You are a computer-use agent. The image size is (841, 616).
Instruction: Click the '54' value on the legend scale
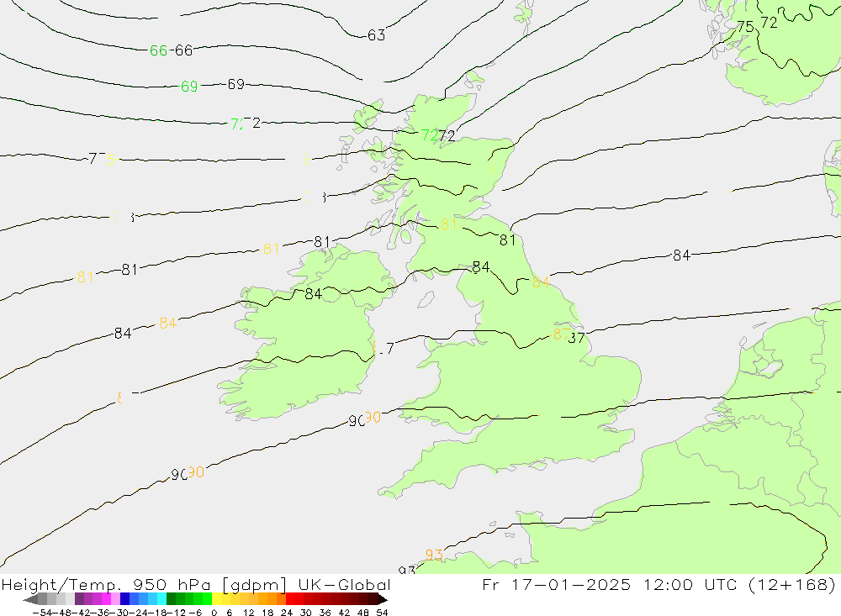[x=382, y=613]
